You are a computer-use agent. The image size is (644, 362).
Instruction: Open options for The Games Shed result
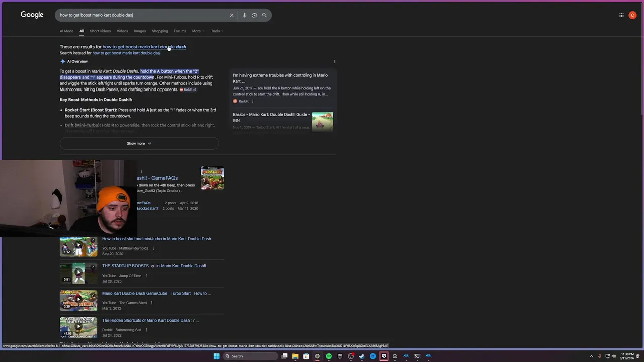[x=152, y=303]
